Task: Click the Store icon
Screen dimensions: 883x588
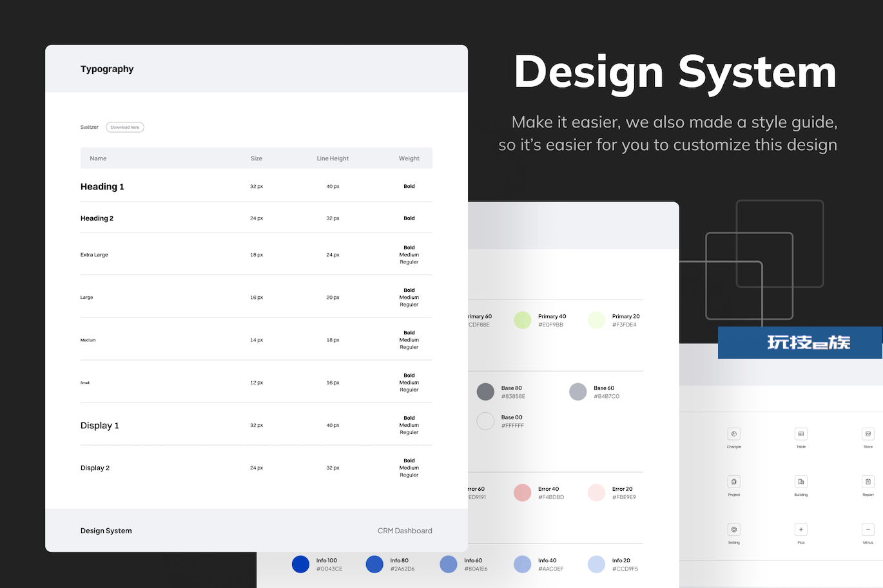Action: (868, 434)
